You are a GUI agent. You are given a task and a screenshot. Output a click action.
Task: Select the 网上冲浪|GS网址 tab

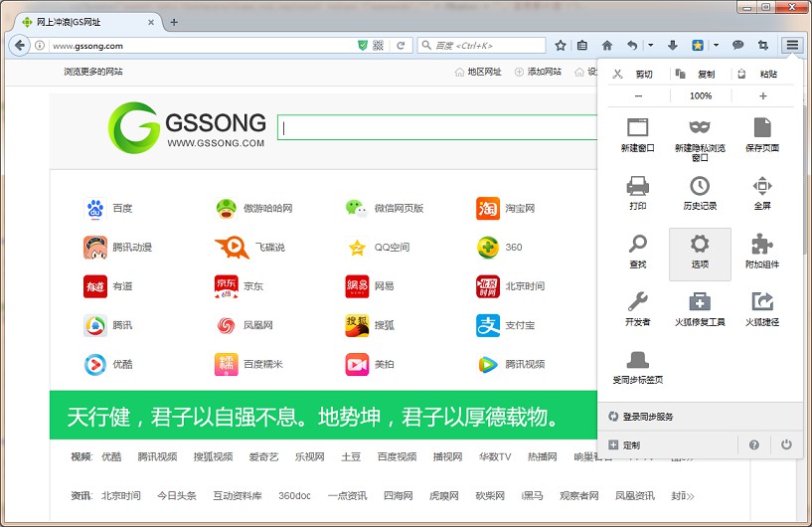pos(88,22)
